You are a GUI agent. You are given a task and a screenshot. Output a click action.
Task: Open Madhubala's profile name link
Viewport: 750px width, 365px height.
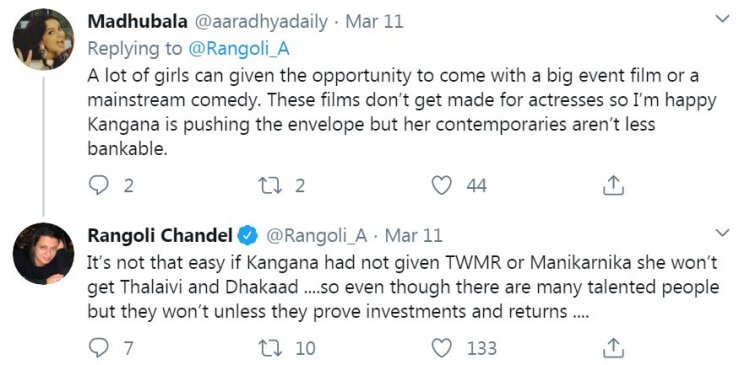138,22
